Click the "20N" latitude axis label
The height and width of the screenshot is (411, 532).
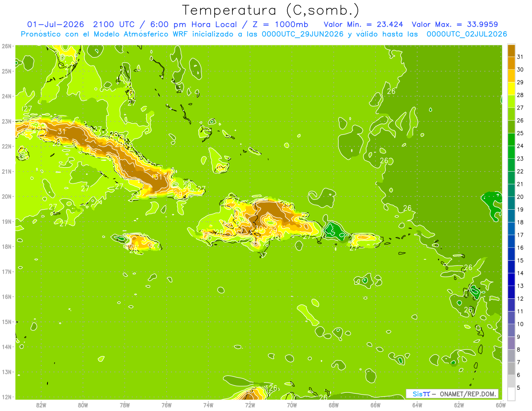[x=7, y=196]
